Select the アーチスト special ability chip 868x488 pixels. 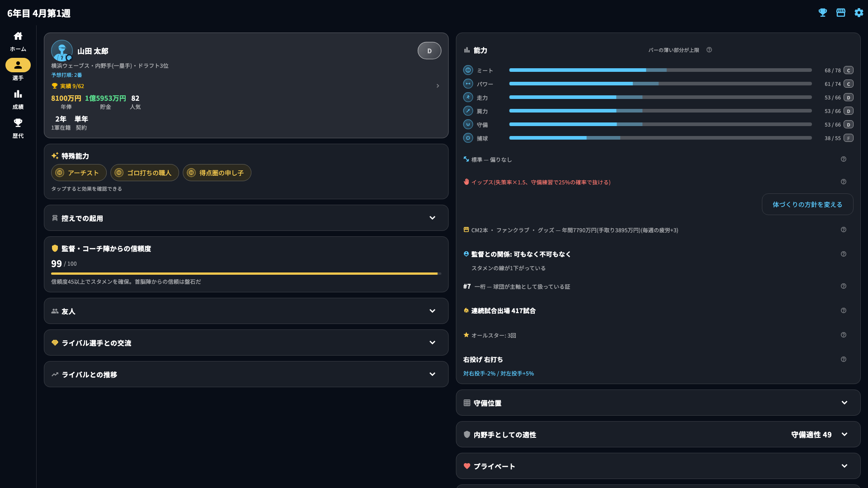click(79, 173)
